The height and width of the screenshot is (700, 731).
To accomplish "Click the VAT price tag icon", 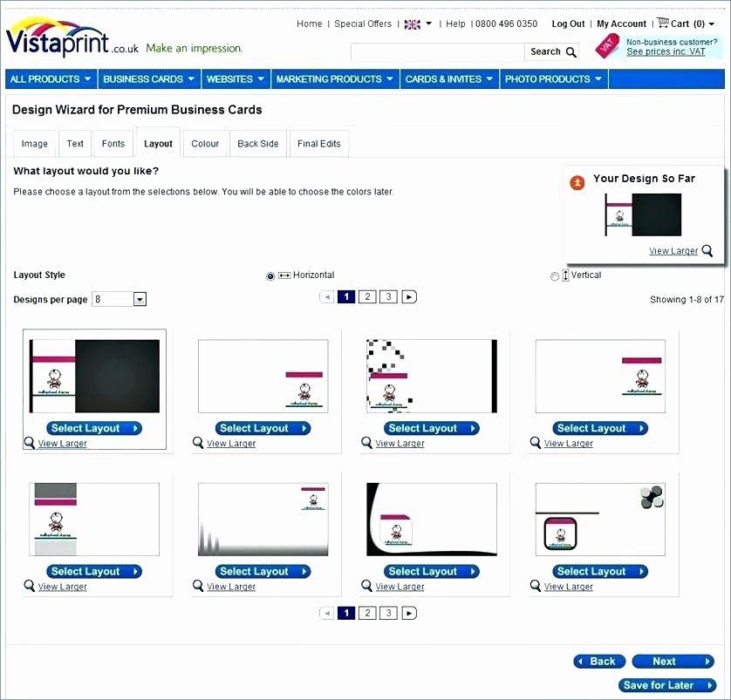I will click(x=607, y=46).
